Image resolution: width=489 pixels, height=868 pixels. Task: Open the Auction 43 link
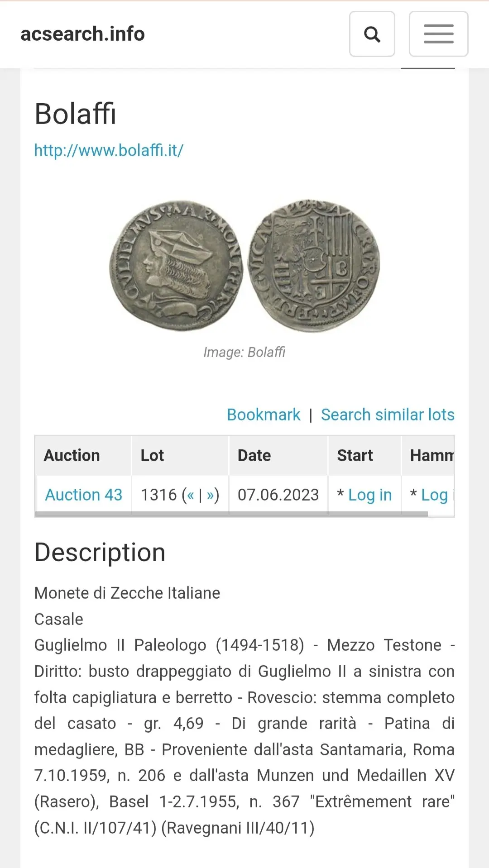(84, 495)
